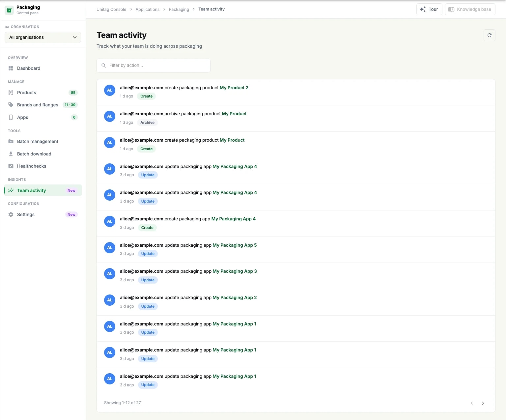Go to previous page of activity
This screenshot has height=420, width=506.
pos(472,403)
